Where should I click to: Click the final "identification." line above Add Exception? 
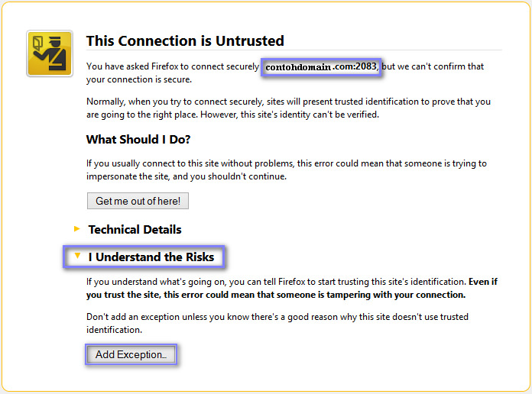pyautogui.click(x=114, y=330)
